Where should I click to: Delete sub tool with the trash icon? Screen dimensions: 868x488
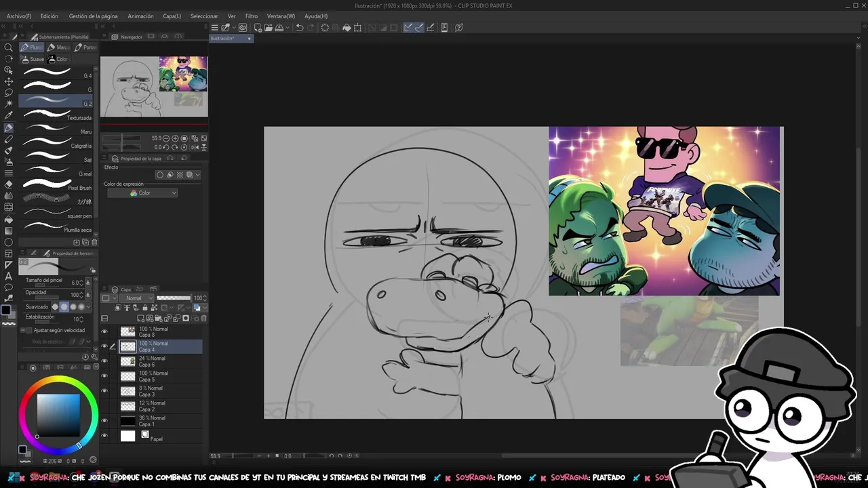(94, 242)
